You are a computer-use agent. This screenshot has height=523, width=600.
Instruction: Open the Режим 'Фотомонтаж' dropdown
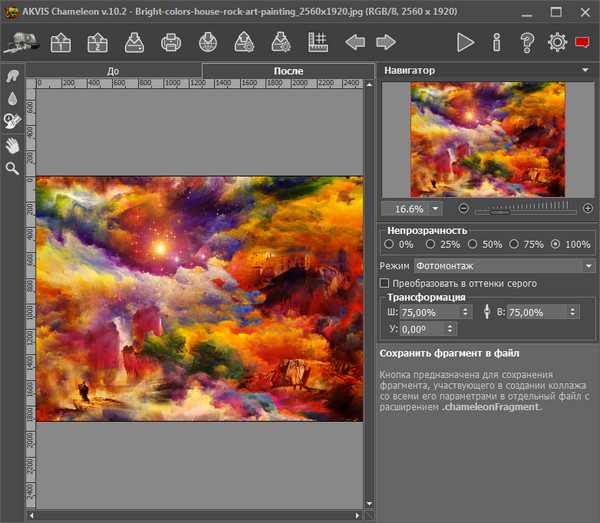coord(504,266)
